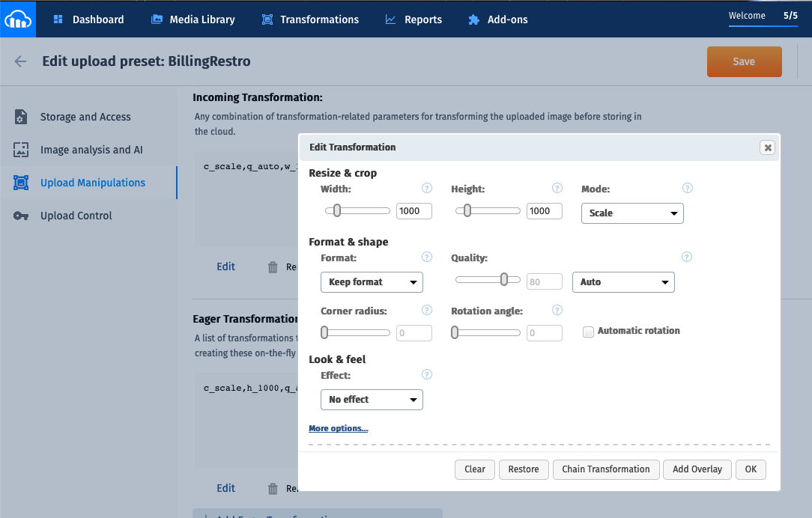Viewport: 812px width, 518px height.
Task: Click the Rotation angle slider handle
Action: pyautogui.click(x=455, y=332)
